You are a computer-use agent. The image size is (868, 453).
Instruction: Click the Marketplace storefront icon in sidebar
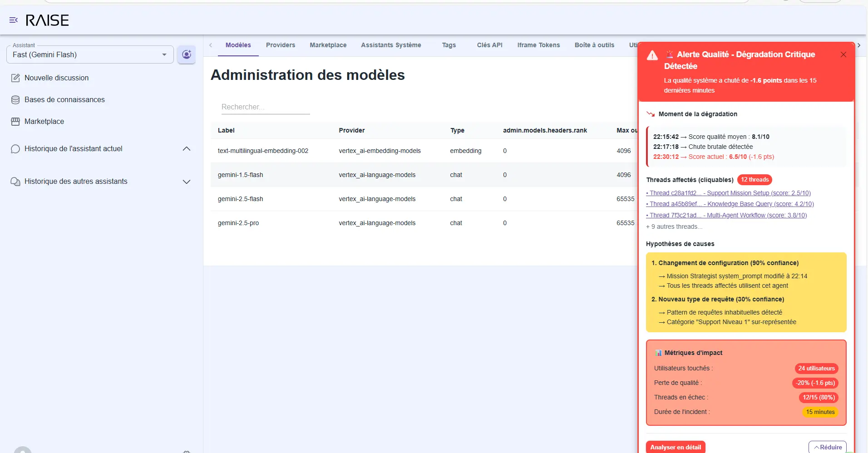coord(15,122)
